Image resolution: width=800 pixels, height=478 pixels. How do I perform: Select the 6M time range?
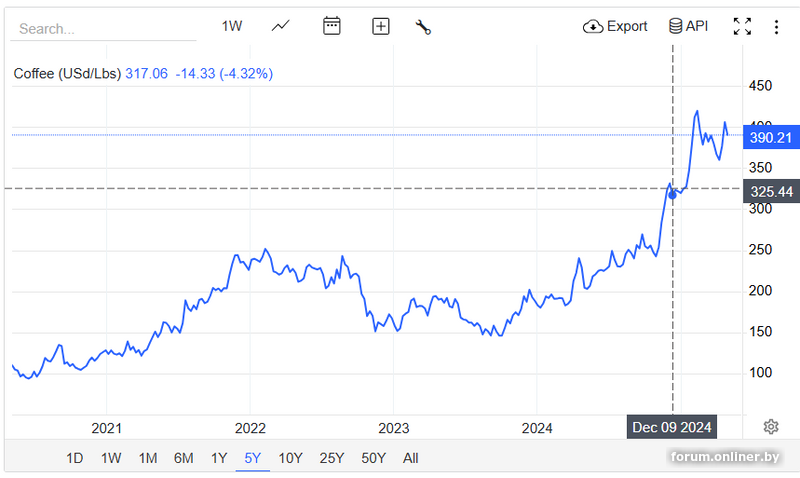pos(183,458)
